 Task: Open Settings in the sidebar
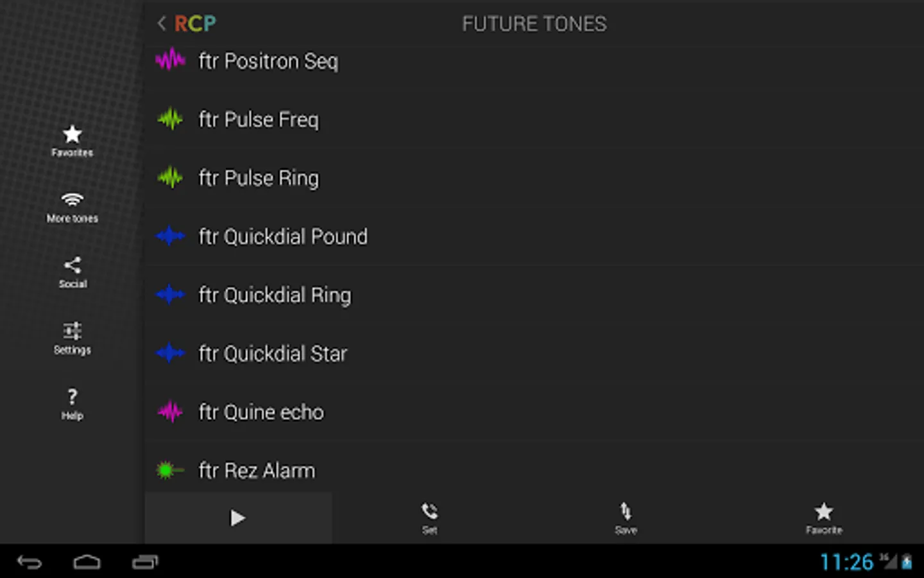[72, 338]
